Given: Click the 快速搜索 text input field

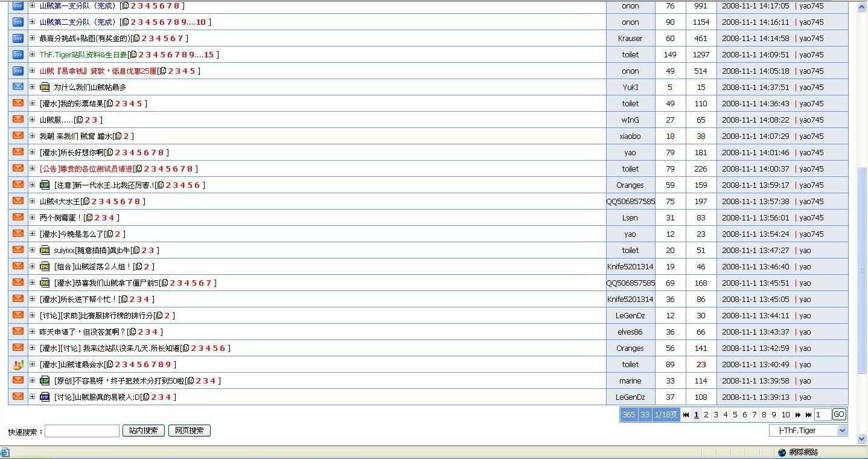Looking at the screenshot, I should pyautogui.click(x=82, y=431).
